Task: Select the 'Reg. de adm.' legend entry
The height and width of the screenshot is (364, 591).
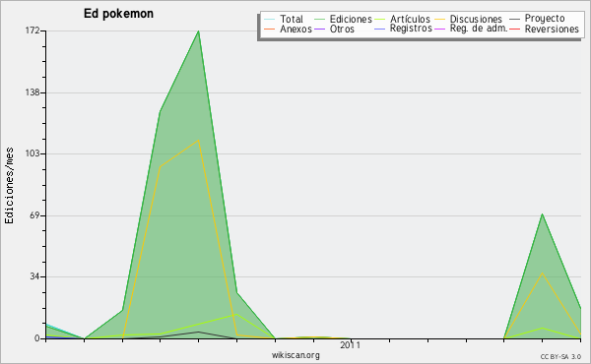Action: pyautogui.click(x=479, y=29)
